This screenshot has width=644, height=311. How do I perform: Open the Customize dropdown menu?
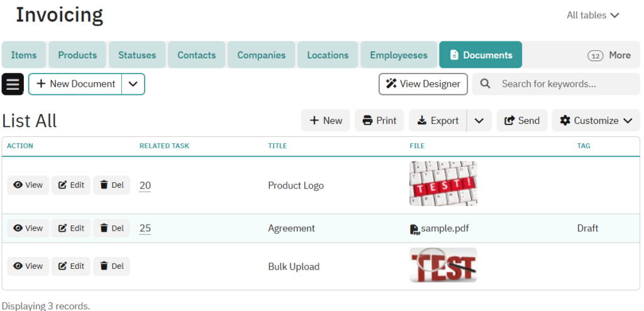pos(595,121)
